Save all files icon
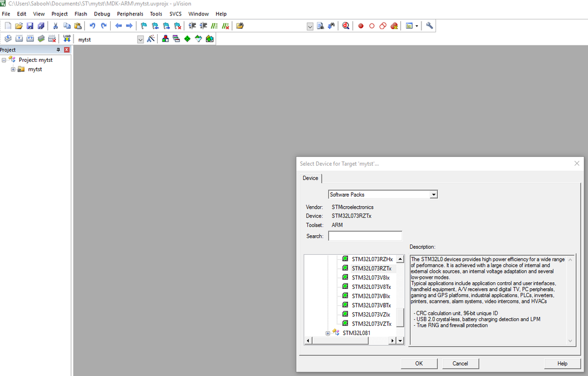The height and width of the screenshot is (376, 588). (41, 26)
